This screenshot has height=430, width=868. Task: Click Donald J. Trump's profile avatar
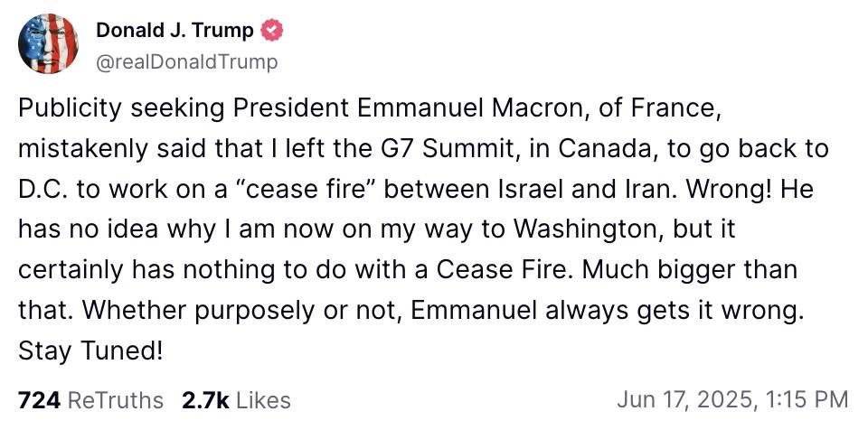tap(48, 44)
